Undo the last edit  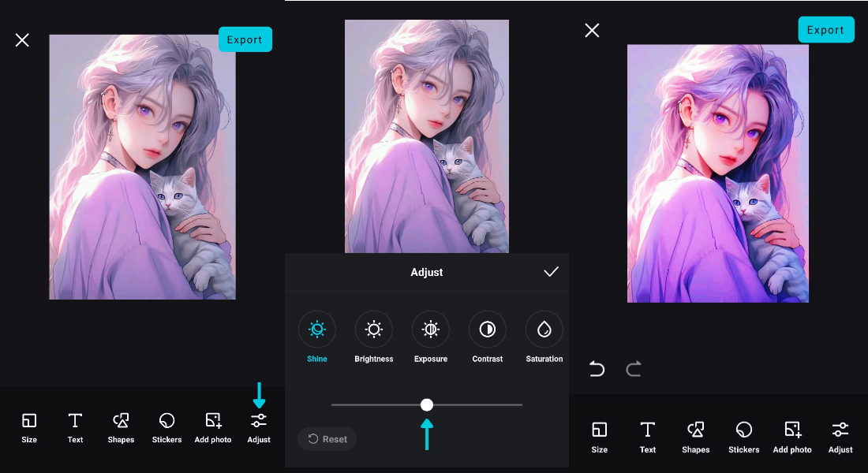click(597, 368)
